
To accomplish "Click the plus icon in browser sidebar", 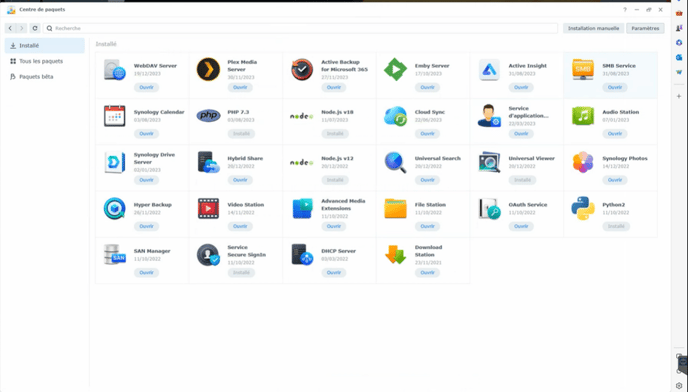I will [679, 96].
